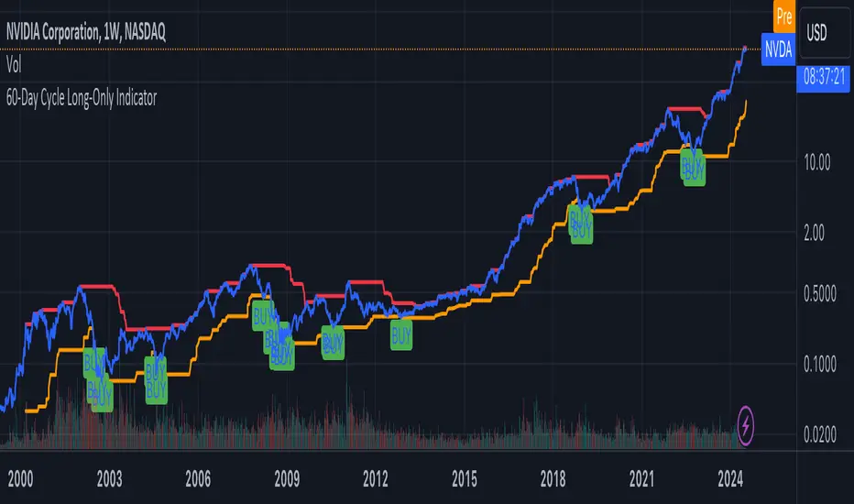Click the 2000 time axis label
The image size is (854, 504).
coord(20,479)
